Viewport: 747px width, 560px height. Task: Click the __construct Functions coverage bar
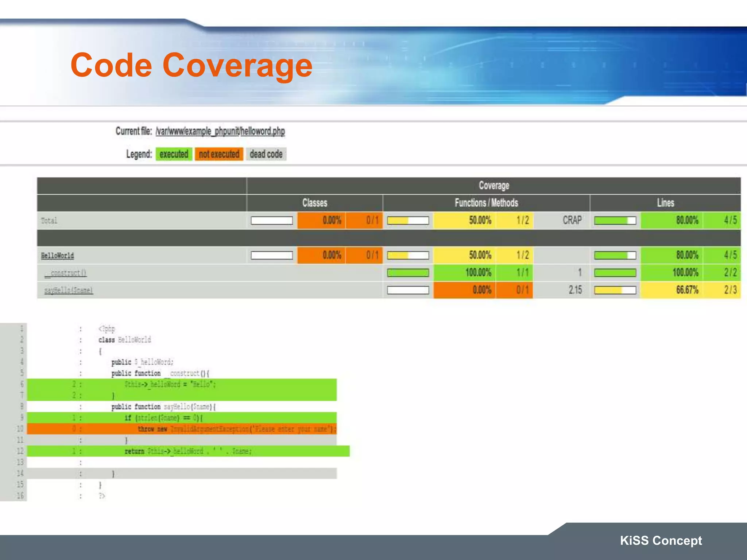408,273
